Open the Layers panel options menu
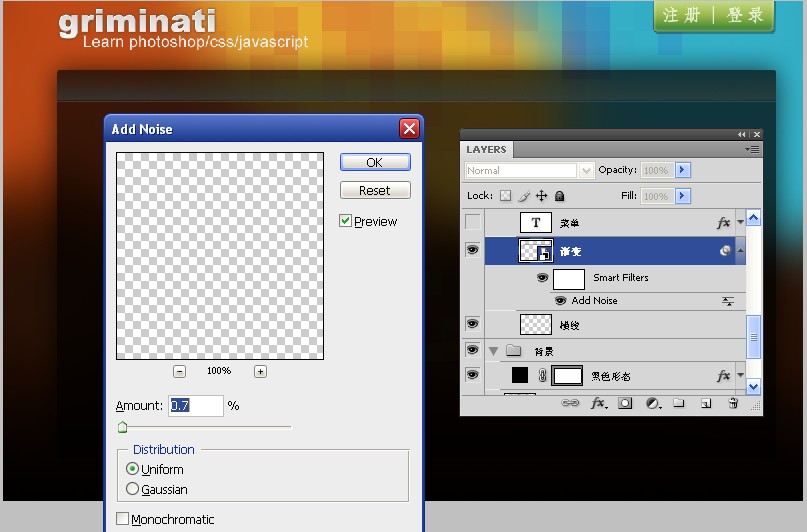Image resolution: width=807 pixels, height=532 pixels. pyautogui.click(x=751, y=149)
